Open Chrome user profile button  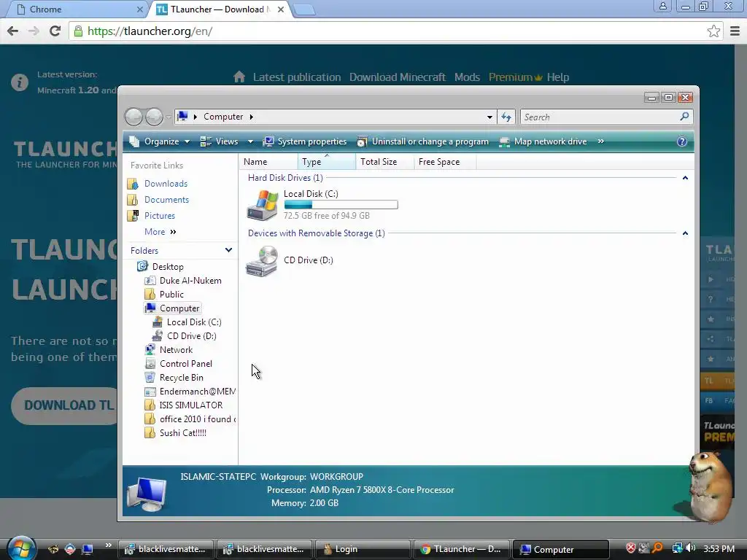662,6
